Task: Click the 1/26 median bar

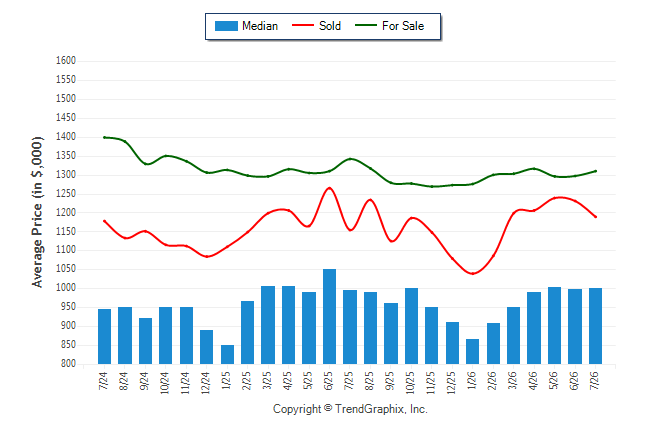Action: 472,352
